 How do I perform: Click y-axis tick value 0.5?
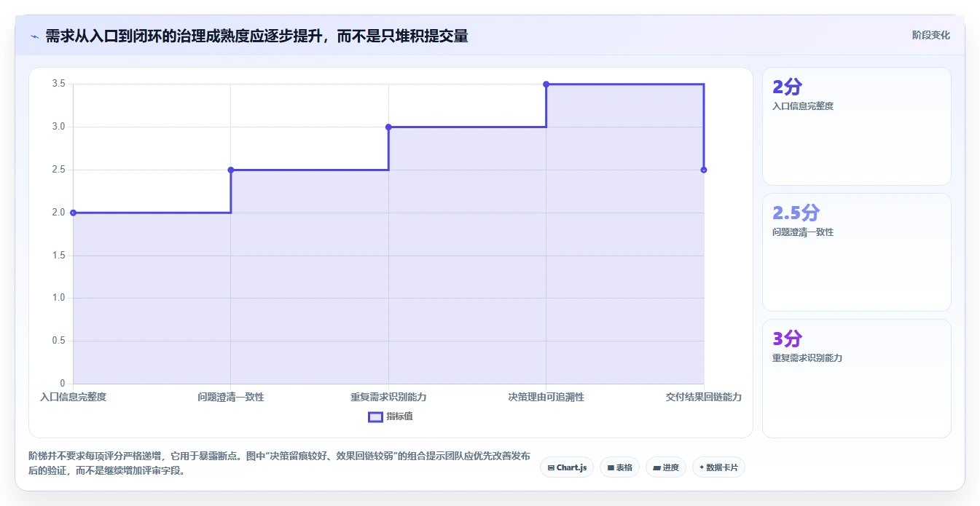58,341
